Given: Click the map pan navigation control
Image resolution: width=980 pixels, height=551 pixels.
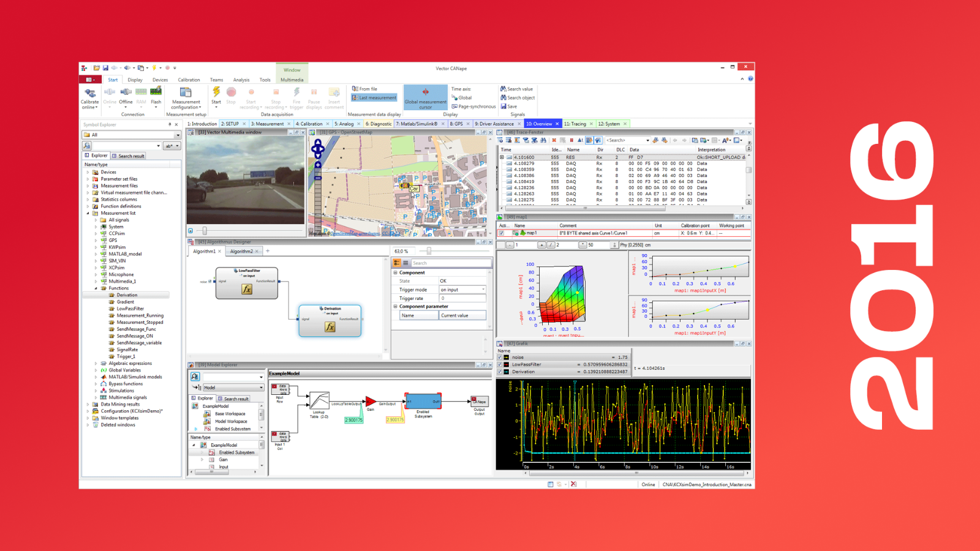Looking at the screenshot, I should [318, 148].
